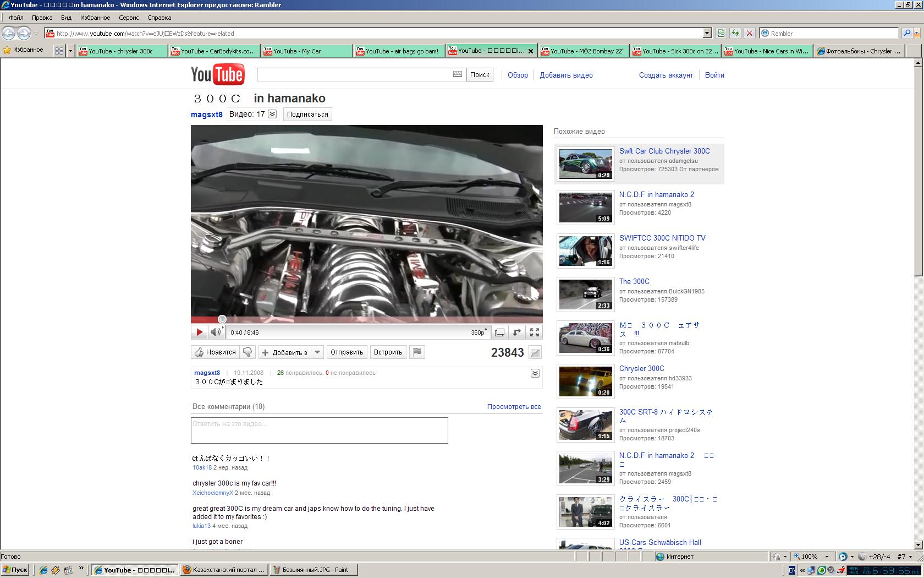924x578 pixels.
Task: Open related video N.C.D.F in hamanako 2 (5:09)
Action: pos(656,195)
